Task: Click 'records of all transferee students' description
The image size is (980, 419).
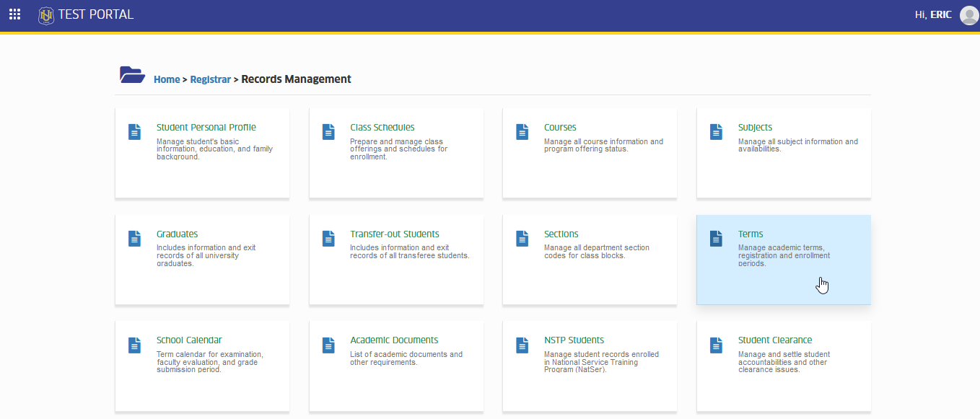Action: [x=410, y=252]
